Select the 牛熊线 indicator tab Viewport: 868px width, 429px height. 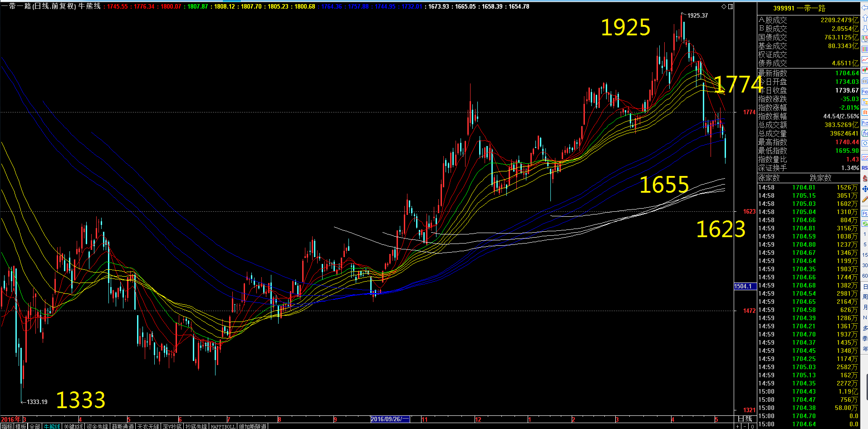tap(52, 426)
